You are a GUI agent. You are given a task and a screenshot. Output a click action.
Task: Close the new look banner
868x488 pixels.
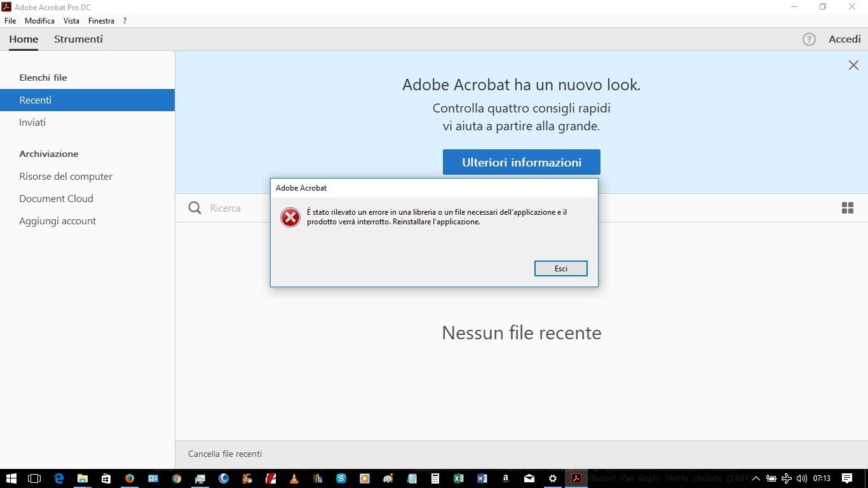pyautogui.click(x=853, y=65)
